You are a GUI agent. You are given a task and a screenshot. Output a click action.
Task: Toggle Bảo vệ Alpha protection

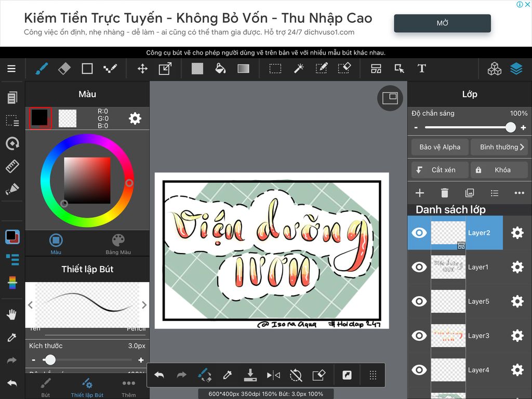tap(440, 147)
